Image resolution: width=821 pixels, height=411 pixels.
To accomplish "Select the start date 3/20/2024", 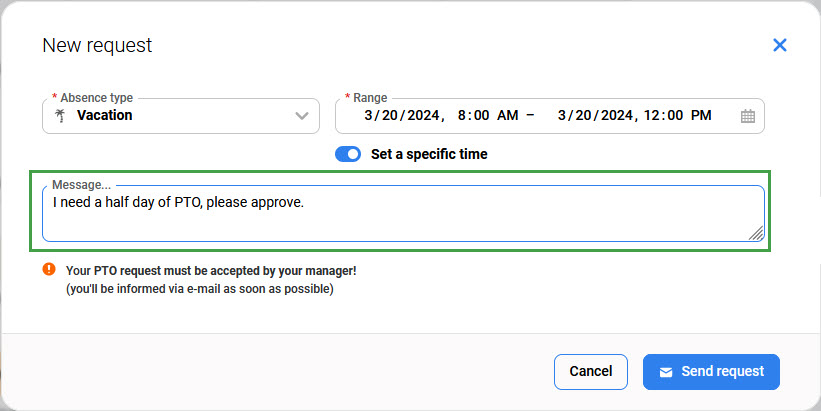I will coord(402,116).
